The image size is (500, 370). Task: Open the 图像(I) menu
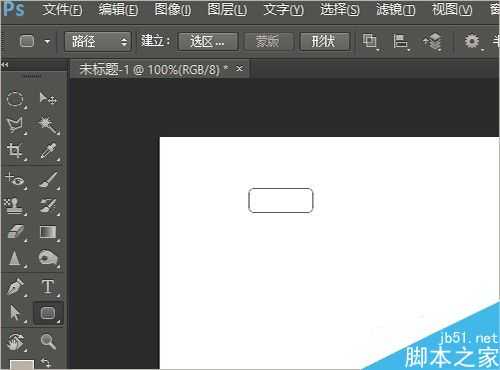pos(173,9)
